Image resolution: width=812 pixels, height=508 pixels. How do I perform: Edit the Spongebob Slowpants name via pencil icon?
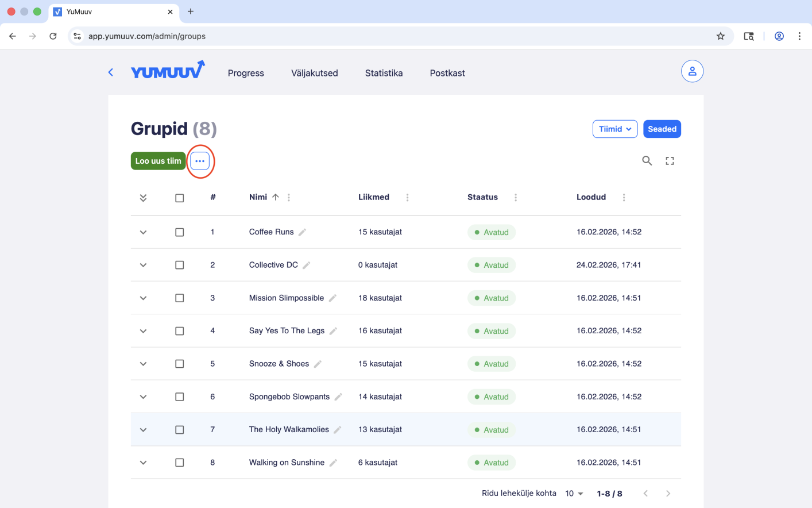[338, 397]
